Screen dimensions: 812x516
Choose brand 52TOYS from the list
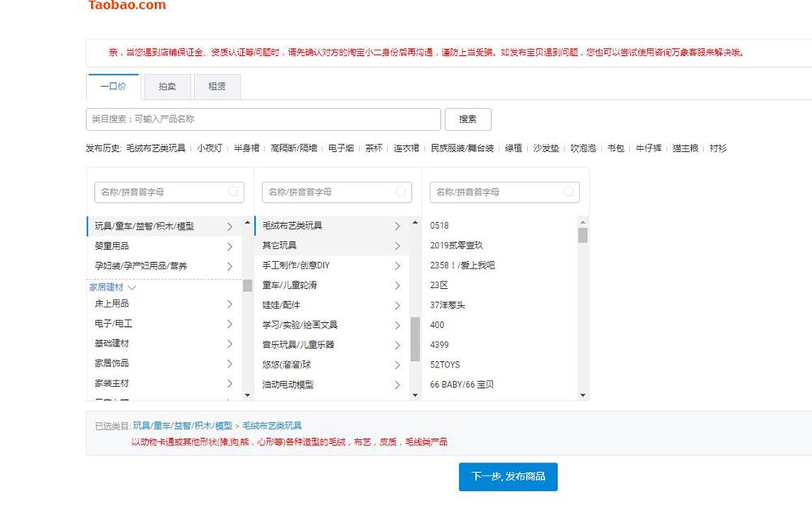pyautogui.click(x=445, y=365)
